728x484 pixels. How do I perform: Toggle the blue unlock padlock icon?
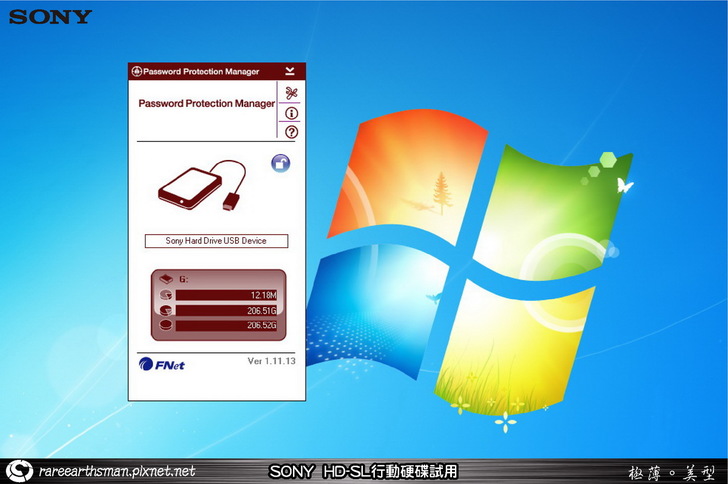280,164
